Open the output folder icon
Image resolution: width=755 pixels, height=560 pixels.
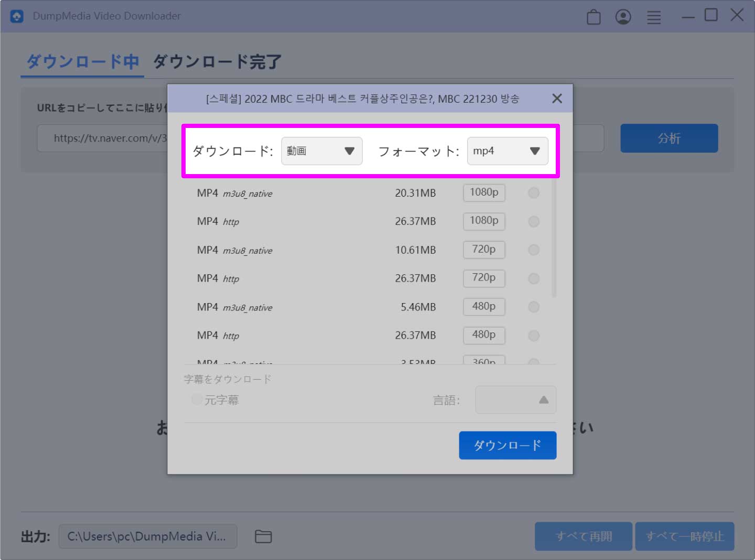click(x=263, y=536)
